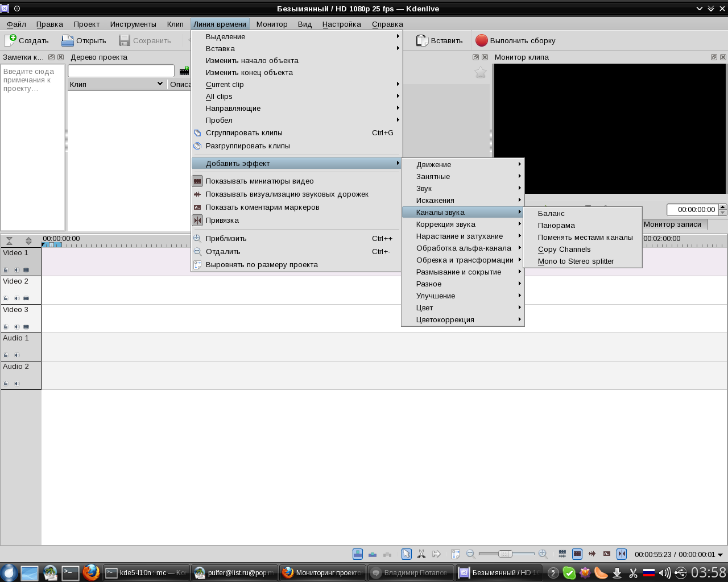The image size is (728, 582).
Task: Expand the 'Current clip' submenu
Action: tap(296, 85)
